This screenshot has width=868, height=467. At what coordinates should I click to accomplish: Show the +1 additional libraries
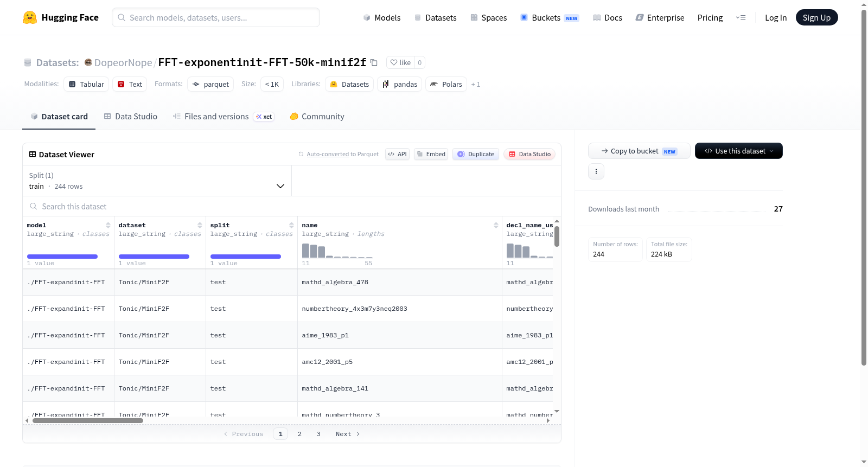(x=476, y=84)
